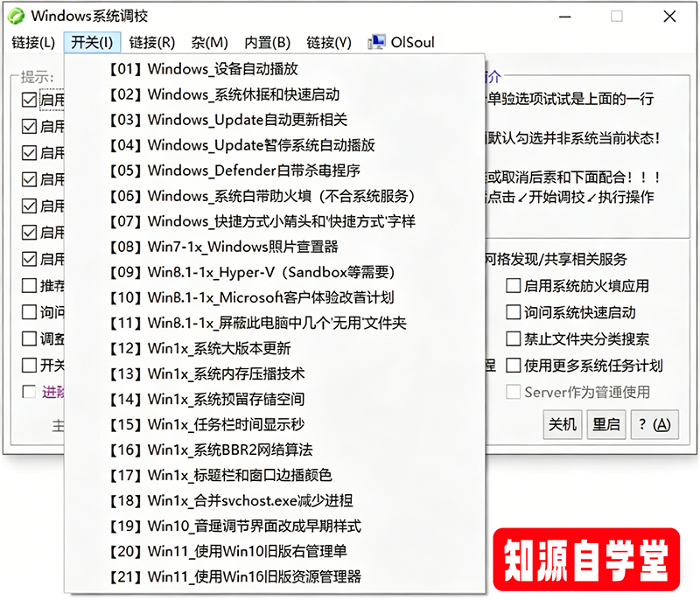Select 【15】 Win1x_任务栏时间显示秒

coord(275,425)
